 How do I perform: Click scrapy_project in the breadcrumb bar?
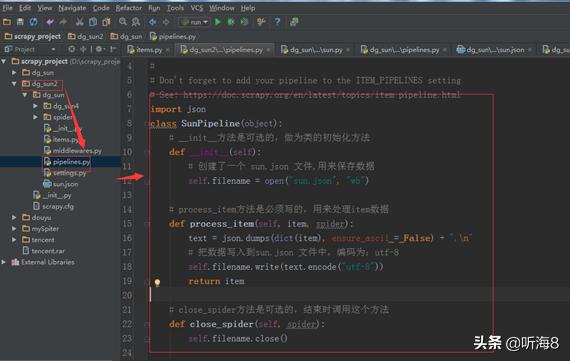pyautogui.click(x=33, y=36)
